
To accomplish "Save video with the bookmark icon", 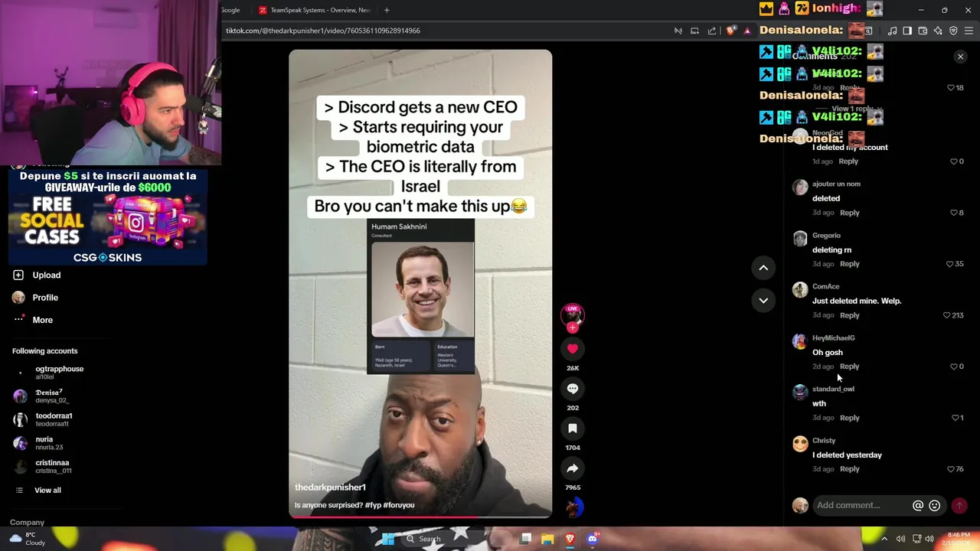I will tap(572, 429).
